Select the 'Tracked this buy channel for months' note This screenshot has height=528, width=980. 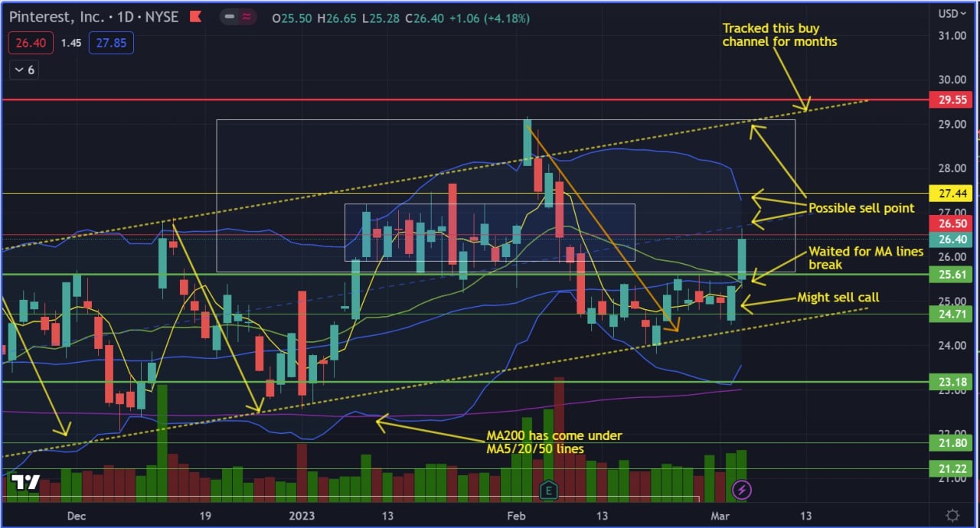pyautogui.click(x=779, y=34)
